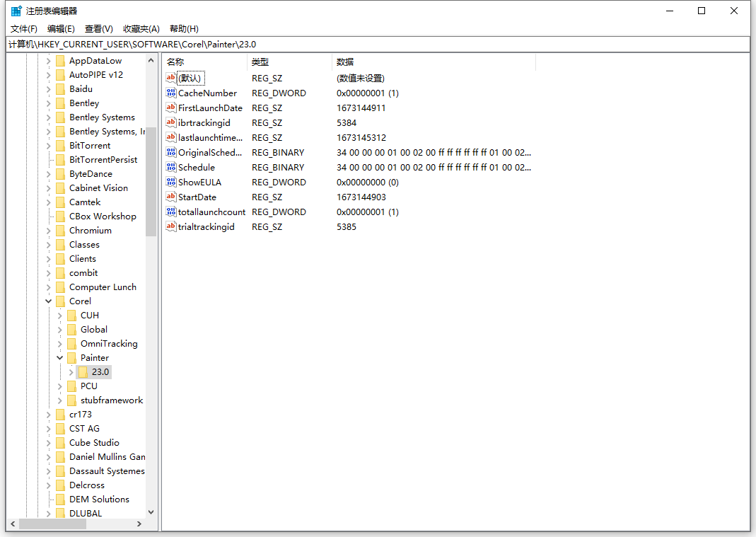Maximize the Registry Editor window
The height and width of the screenshot is (537, 756).
point(702,11)
